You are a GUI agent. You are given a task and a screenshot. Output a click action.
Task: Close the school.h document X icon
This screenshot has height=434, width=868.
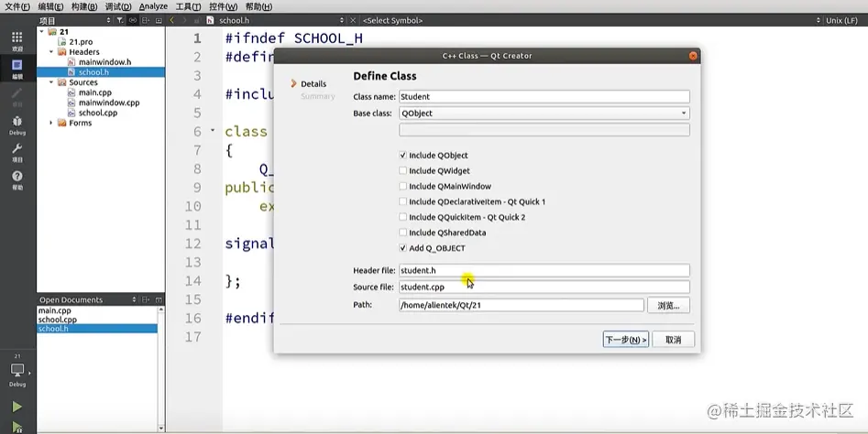pos(353,20)
